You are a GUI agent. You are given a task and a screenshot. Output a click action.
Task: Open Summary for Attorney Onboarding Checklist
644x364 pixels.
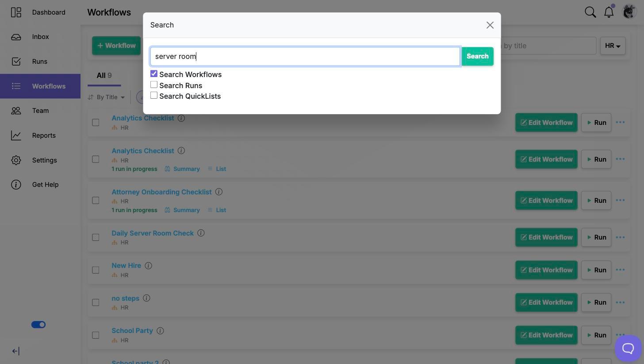pyautogui.click(x=182, y=210)
